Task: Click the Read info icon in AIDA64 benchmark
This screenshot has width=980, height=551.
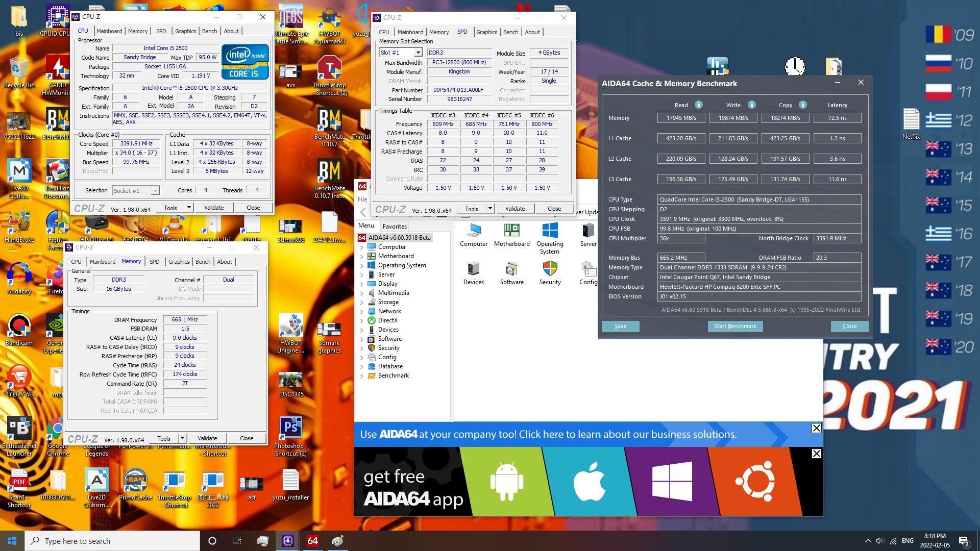Action: tap(699, 105)
